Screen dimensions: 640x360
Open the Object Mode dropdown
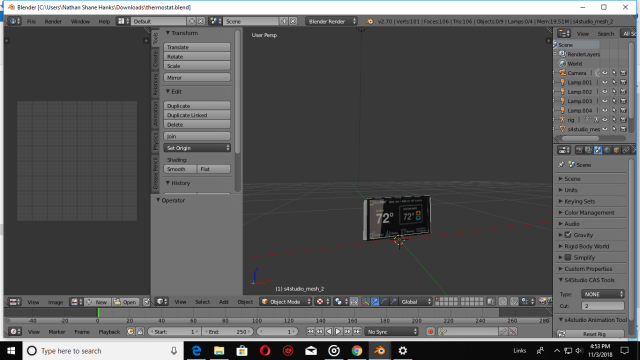286,302
